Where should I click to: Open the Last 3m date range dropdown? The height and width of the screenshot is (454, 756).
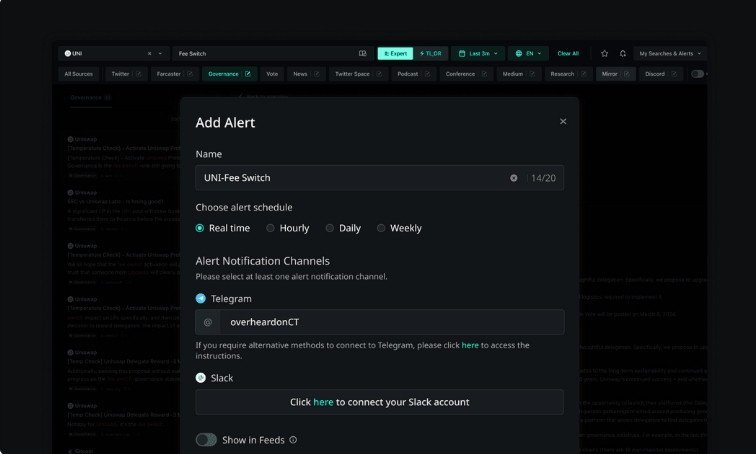tap(478, 53)
